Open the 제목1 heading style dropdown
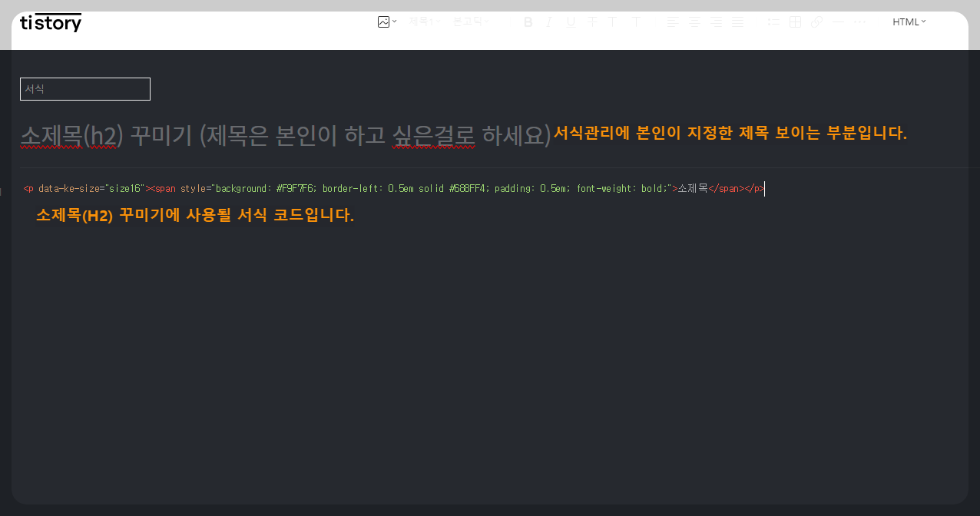 (x=421, y=21)
